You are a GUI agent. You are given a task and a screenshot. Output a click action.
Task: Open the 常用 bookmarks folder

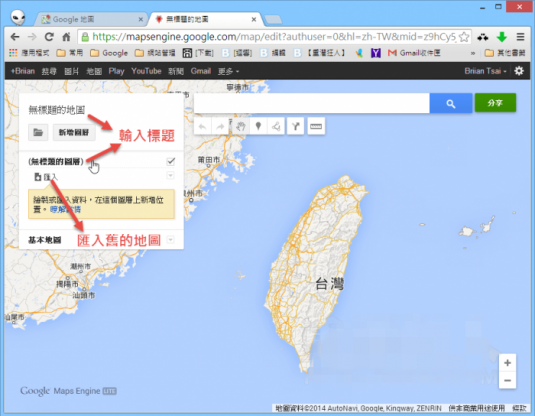pyautogui.click(x=70, y=53)
